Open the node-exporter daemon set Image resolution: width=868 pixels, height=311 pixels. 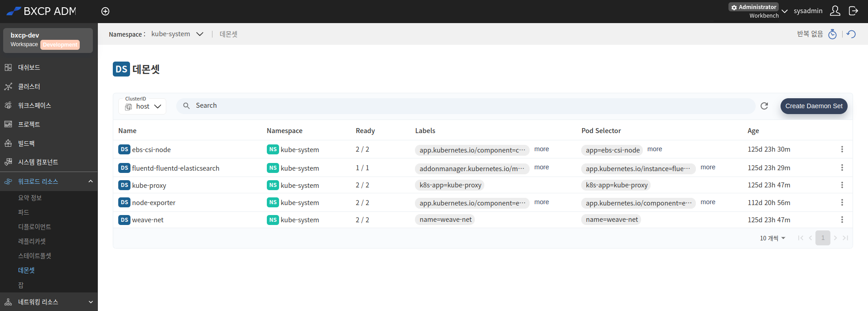click(154, 203)
